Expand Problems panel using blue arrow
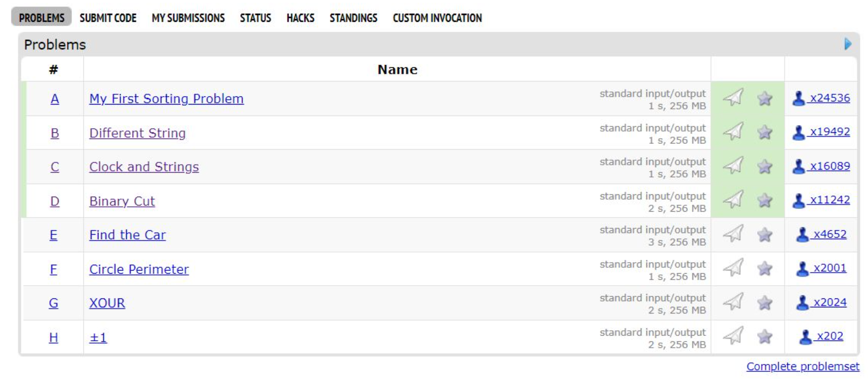This screenshot has width=868, height=379. pos(848,44)
